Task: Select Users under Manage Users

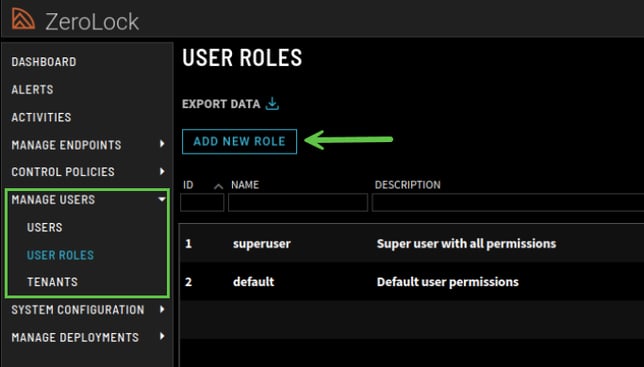Action: click(x=44, y=227)
